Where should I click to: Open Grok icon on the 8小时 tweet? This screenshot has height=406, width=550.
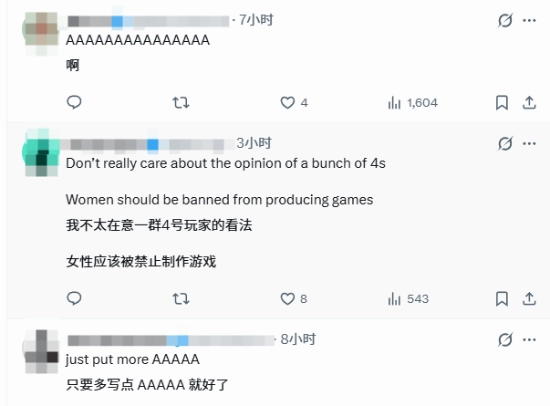505,340
